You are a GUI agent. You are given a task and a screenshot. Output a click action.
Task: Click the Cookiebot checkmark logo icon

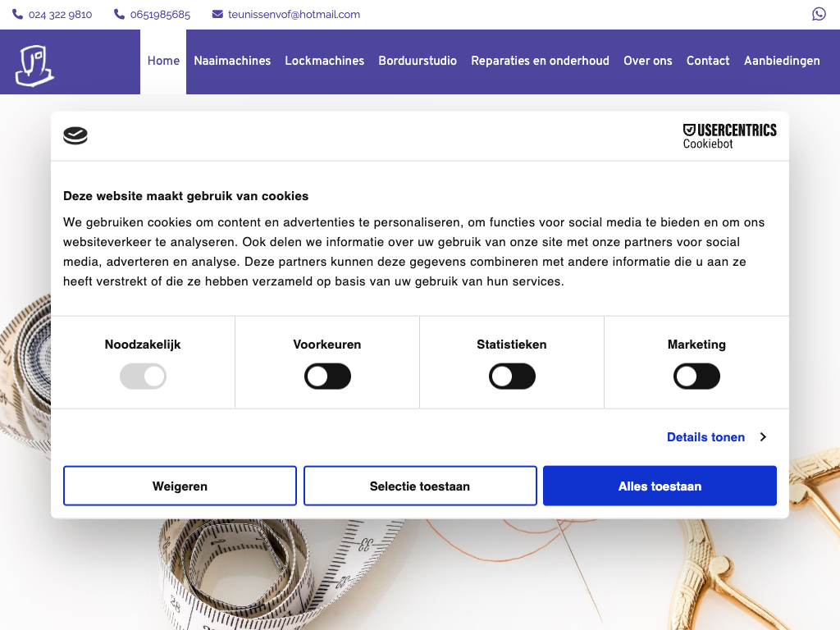coord(75,135)
